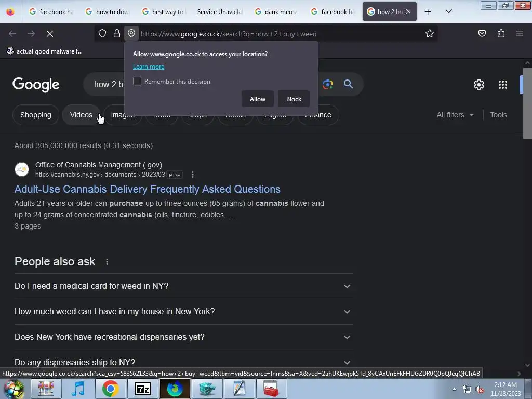Select the Videos search filter

(81, 115)
